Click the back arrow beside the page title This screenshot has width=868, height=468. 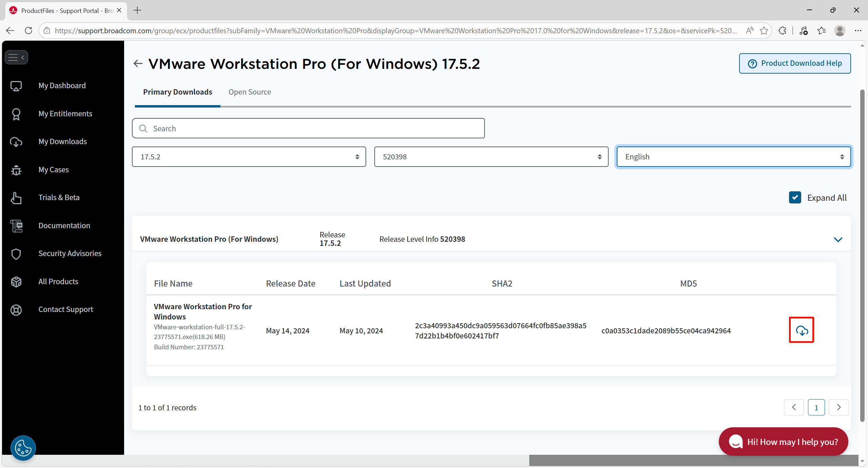coord(138,63)
